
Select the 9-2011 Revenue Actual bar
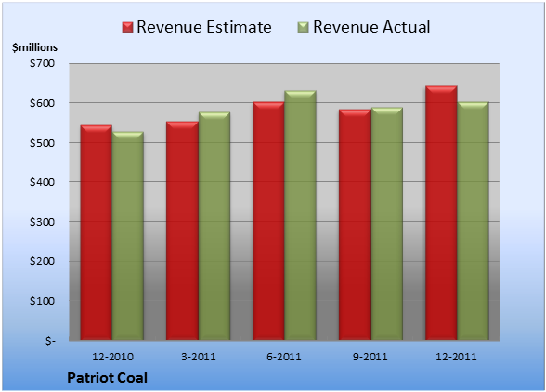pos(386,224)
